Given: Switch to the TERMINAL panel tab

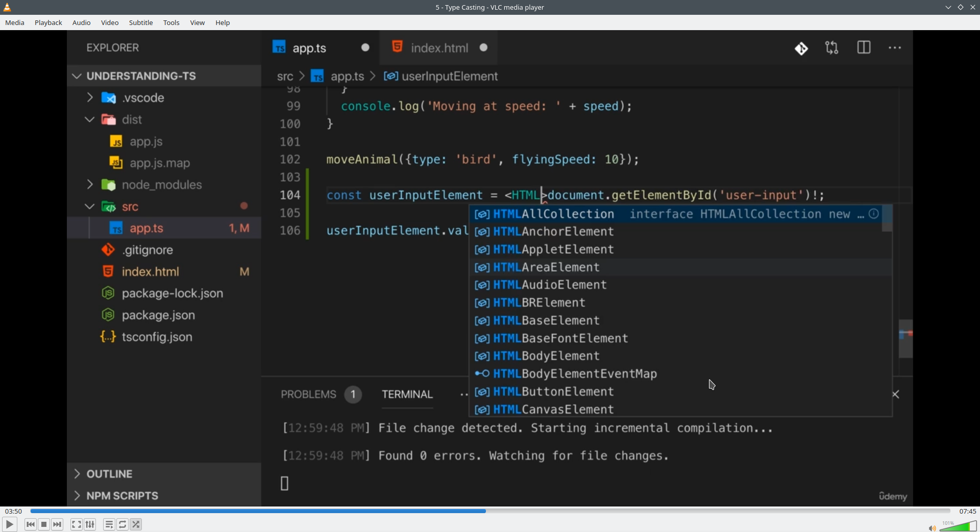Looking at the screenshot, I should [407, 395].
